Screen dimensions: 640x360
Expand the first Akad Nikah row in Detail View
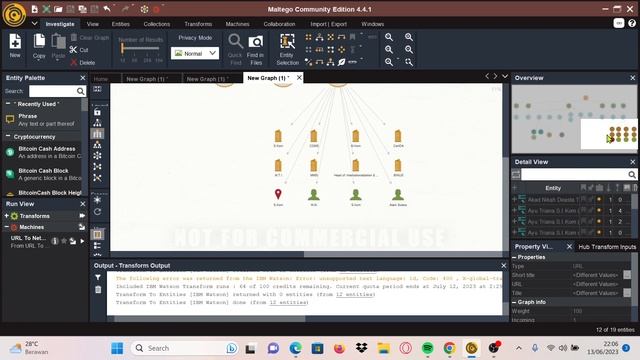pos(514,200)
